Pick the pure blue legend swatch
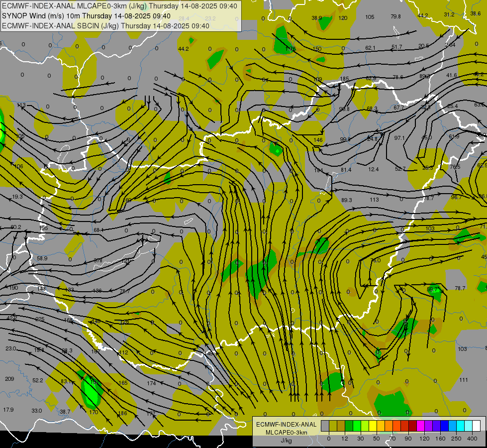 pos(445,426)
